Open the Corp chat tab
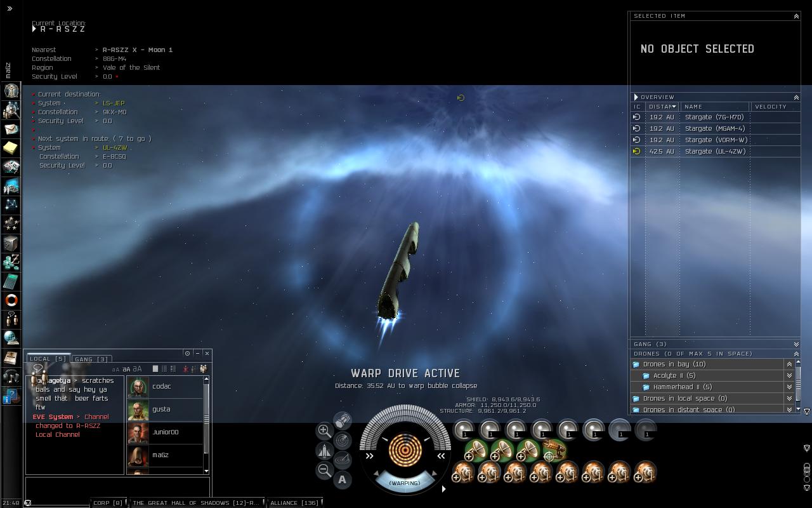This screenshot has width=812, height=508. click(x=108, y=503)
